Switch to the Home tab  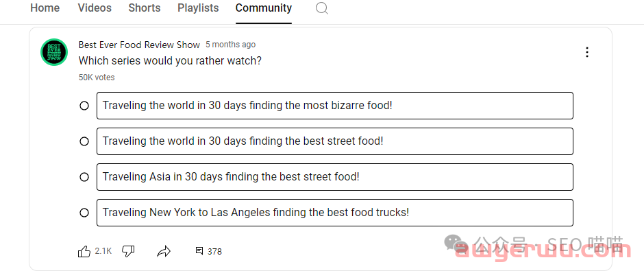(45, 8)
